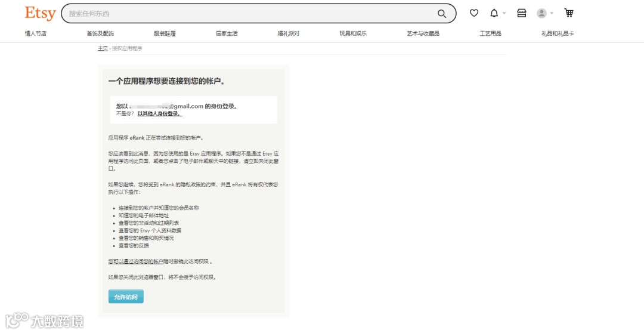The height and width of the screenshot is (333, 644).
Task: Click 以其他人身份登录 link
Action: pos(160,114)
